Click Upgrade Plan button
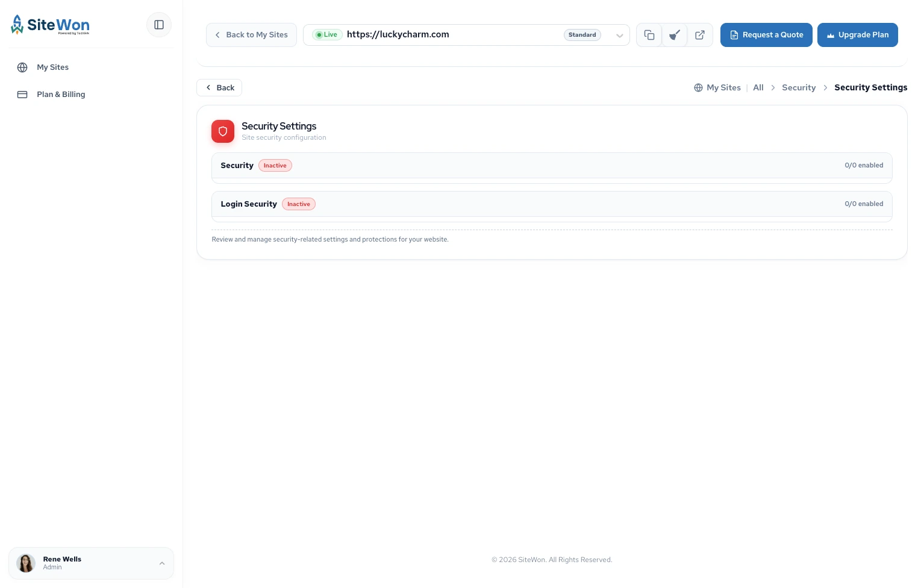The height and width of the screenshot is (588, 921). 857,35
